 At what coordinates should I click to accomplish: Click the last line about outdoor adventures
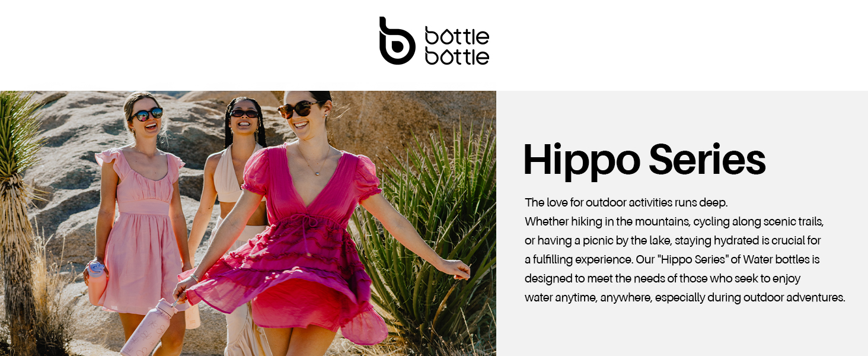(685, 297)
